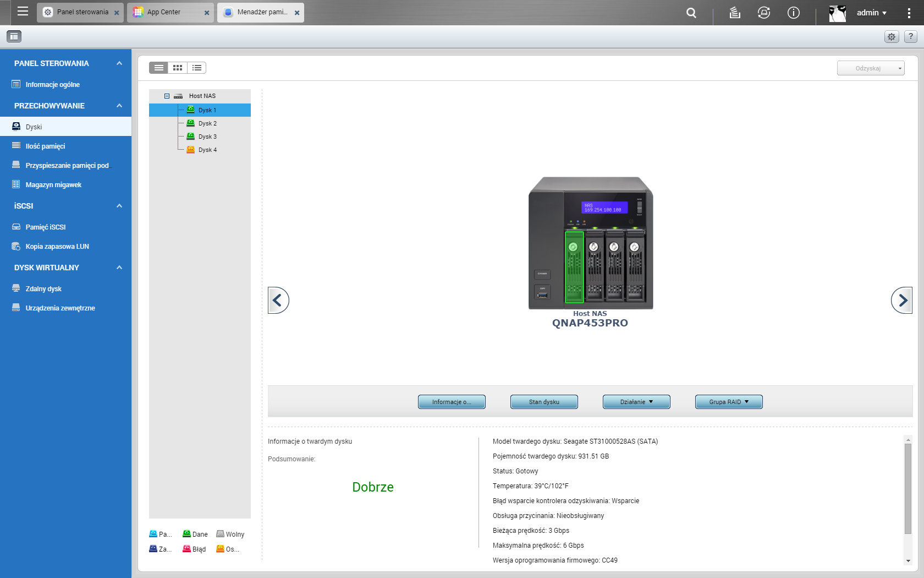Viewport: 924px width, 578px height.
Task: Open the Działanie dropdown button
Action: (636, 402)
